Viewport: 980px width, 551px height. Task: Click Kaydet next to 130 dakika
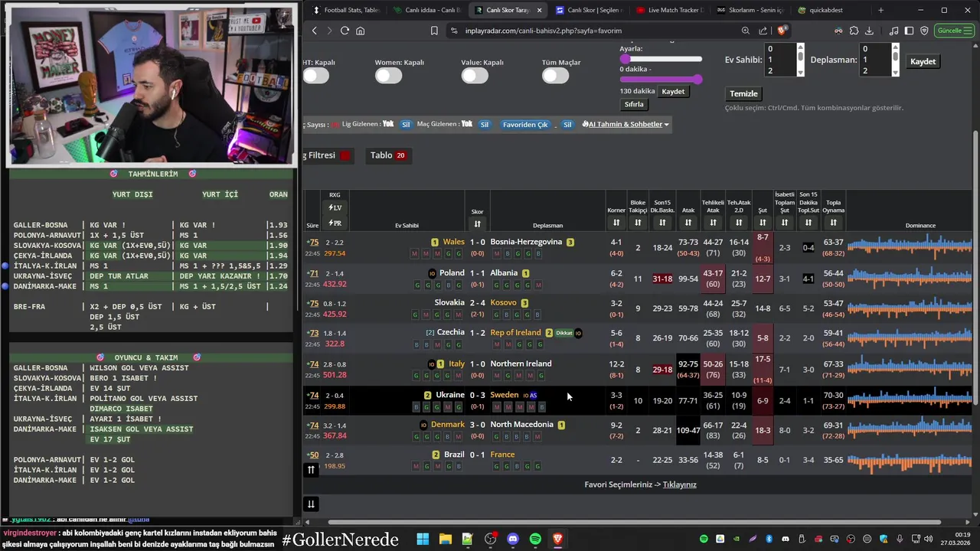coord(673,91)
